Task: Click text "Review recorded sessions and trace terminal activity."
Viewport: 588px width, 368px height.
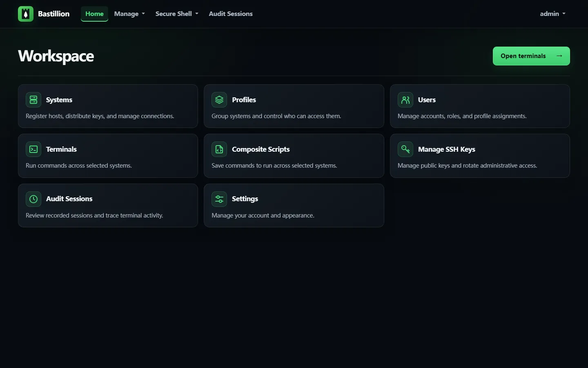Action: pyautogui.click(x=94, y=215)
